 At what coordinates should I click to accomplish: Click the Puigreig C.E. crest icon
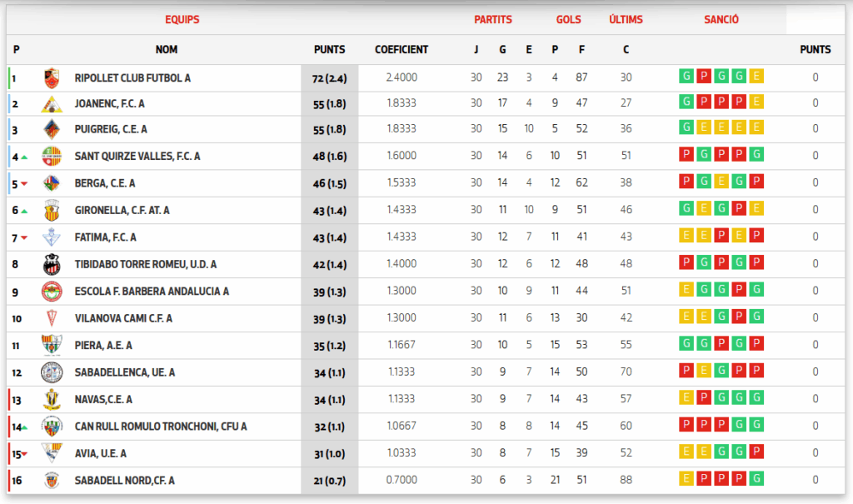point(52,130)
